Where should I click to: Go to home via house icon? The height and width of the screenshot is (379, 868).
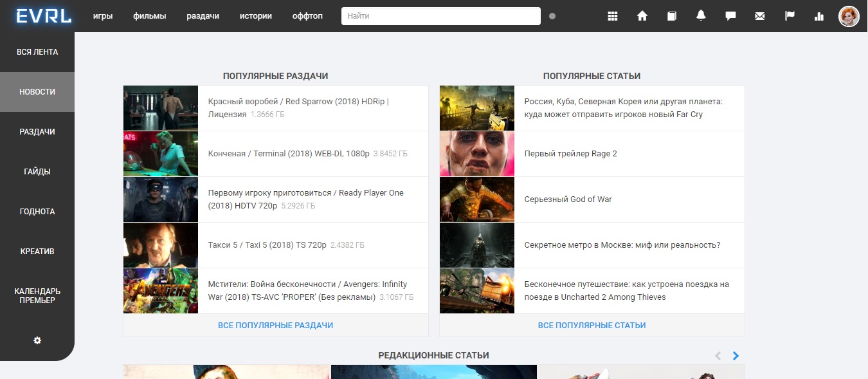click(642, 16)
